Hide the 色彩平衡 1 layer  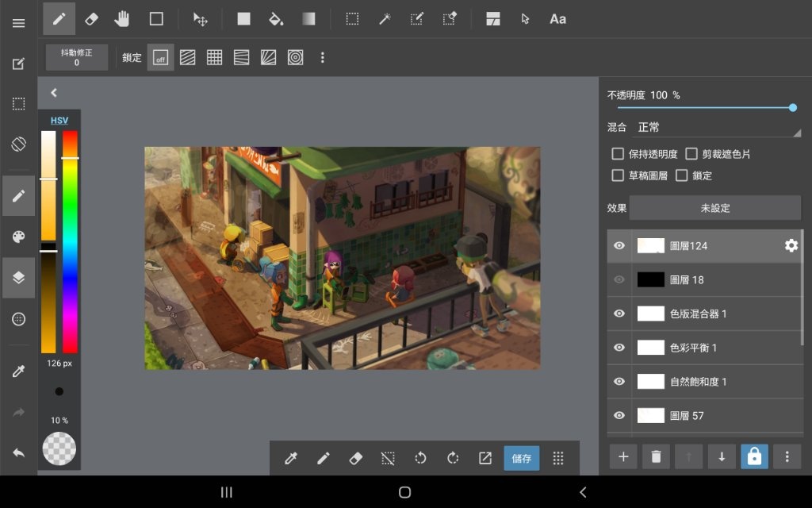point(619,348)
